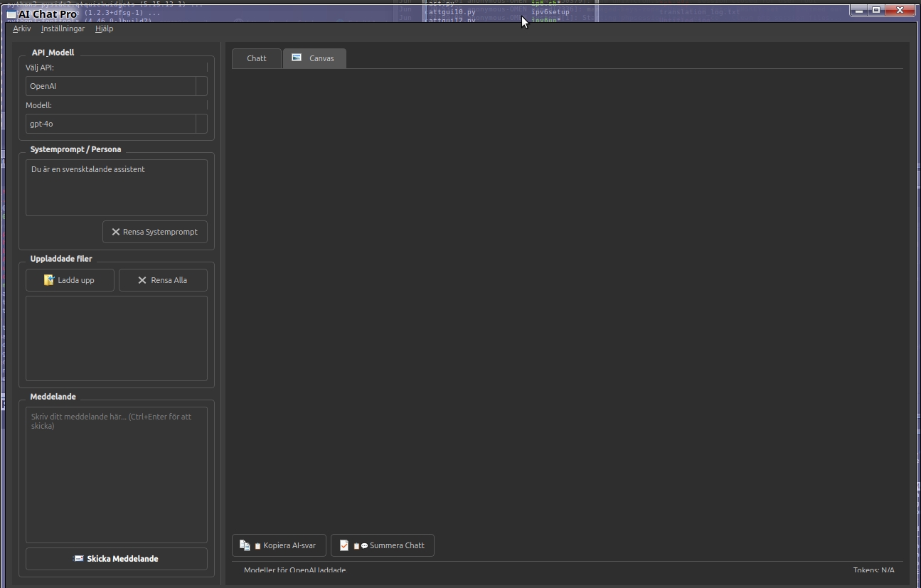
Task: Click inside the Uppladdade filer list area
Action: click(117, 338)
